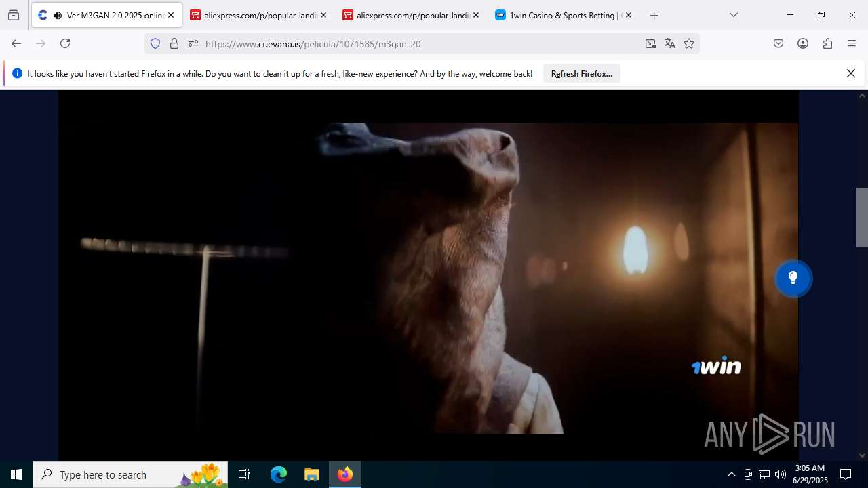Mute audio on the M3GAN tab
868x488 pixels.
[57, 15]
